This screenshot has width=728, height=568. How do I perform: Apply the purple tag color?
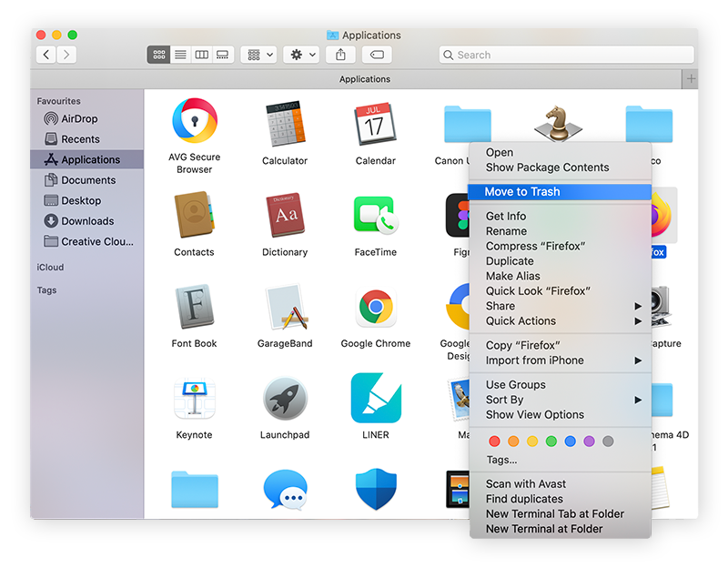(x=589, y=441)
